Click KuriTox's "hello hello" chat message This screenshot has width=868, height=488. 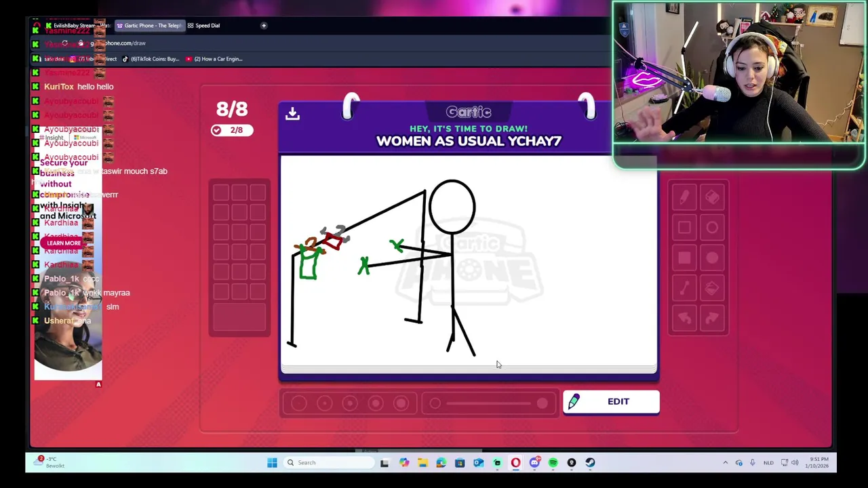(x=95, y=87)
